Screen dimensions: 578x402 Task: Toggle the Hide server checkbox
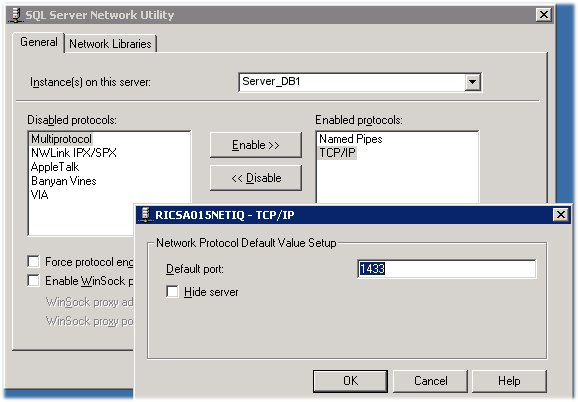[172, 291]
